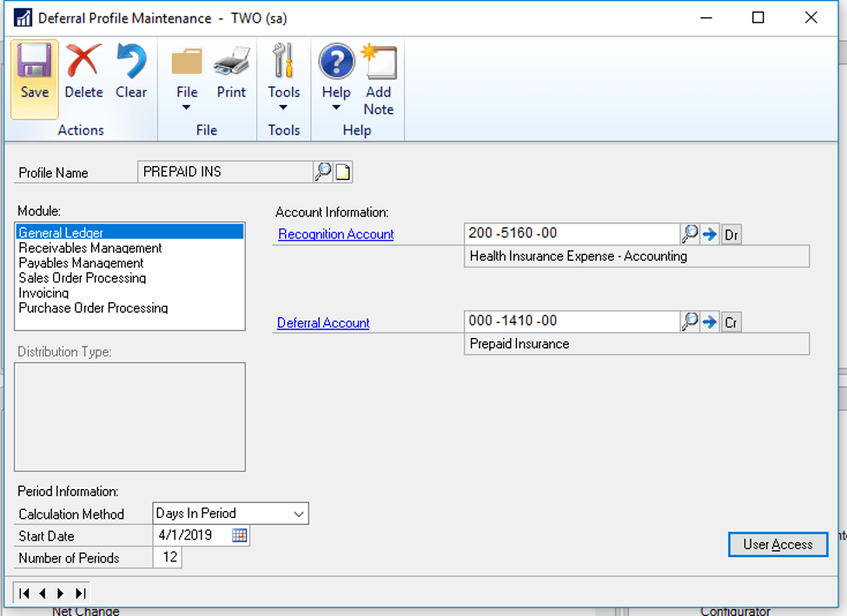Go to the next record arrow

pyautogui.click(x=61, y=593)
